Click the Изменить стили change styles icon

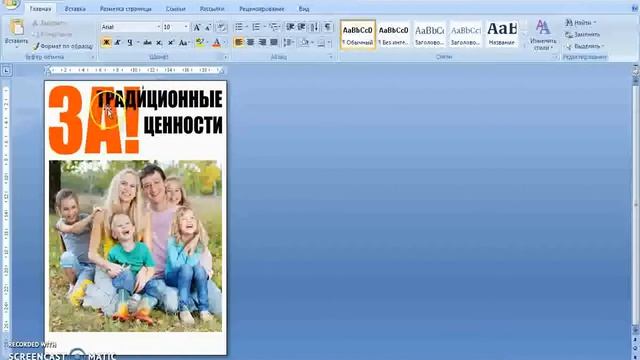point(543,35)
